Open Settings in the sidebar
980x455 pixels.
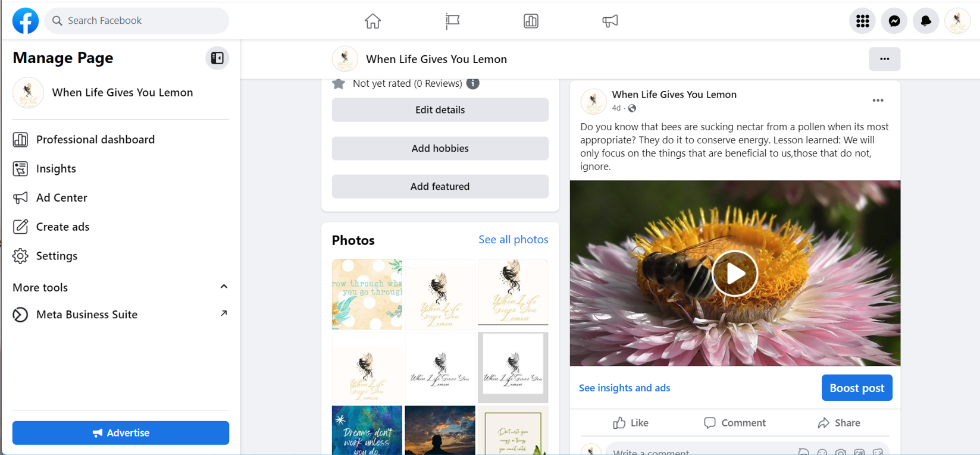pos(121,256)
